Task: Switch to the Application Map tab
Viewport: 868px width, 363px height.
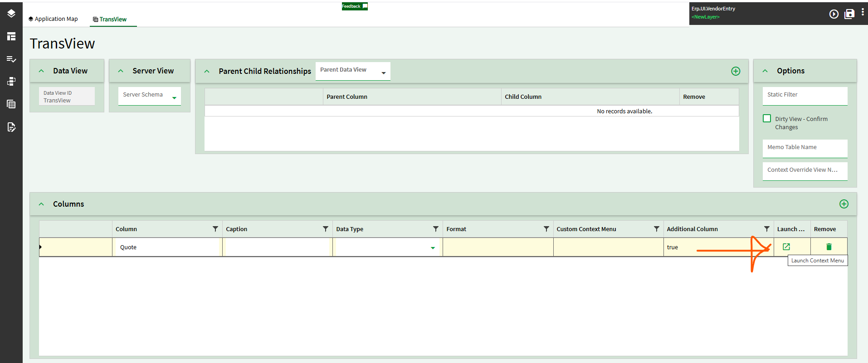Action: click(x=53, y=19)
